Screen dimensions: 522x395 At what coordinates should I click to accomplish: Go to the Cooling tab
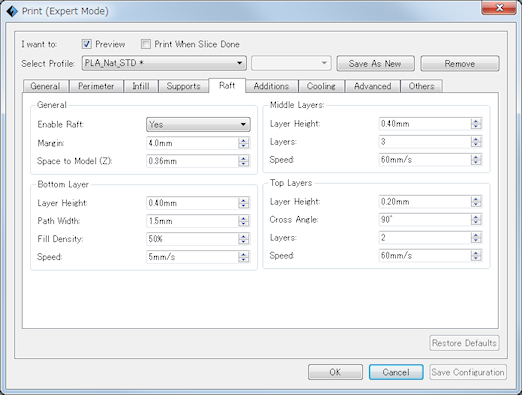(321, 86)
